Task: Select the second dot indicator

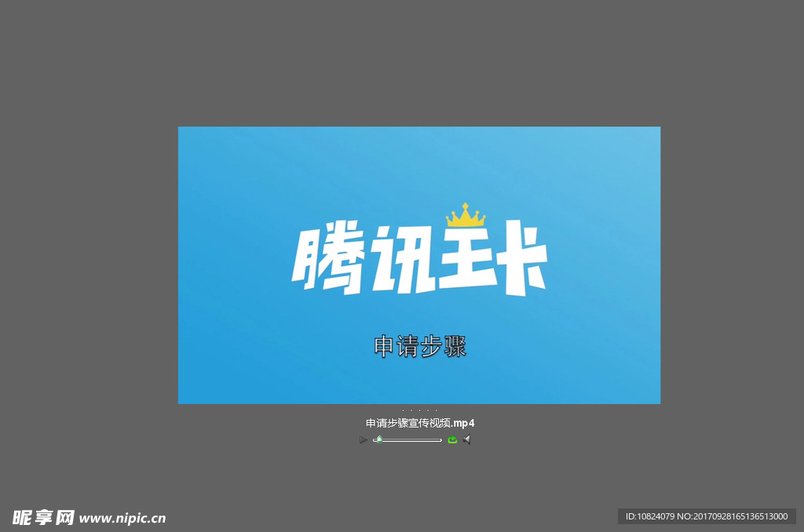Action: point(411,410)
